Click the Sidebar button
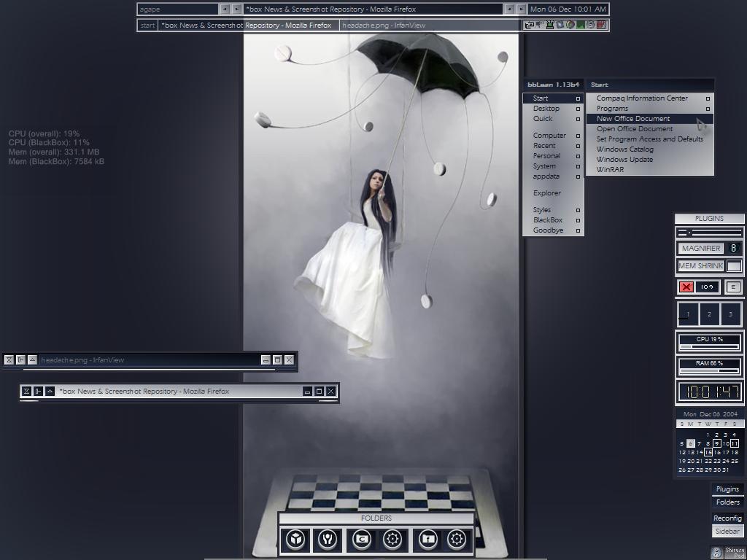 point(727,532)
